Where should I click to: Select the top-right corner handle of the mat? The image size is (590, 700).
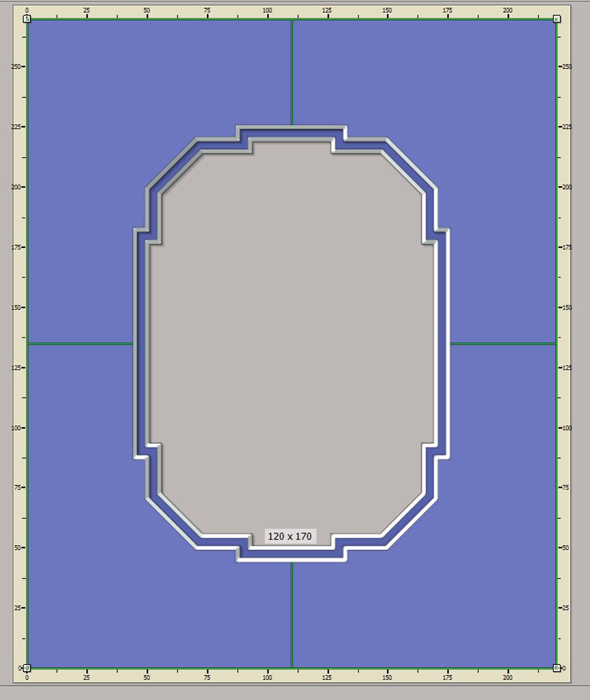coord(556,19)
